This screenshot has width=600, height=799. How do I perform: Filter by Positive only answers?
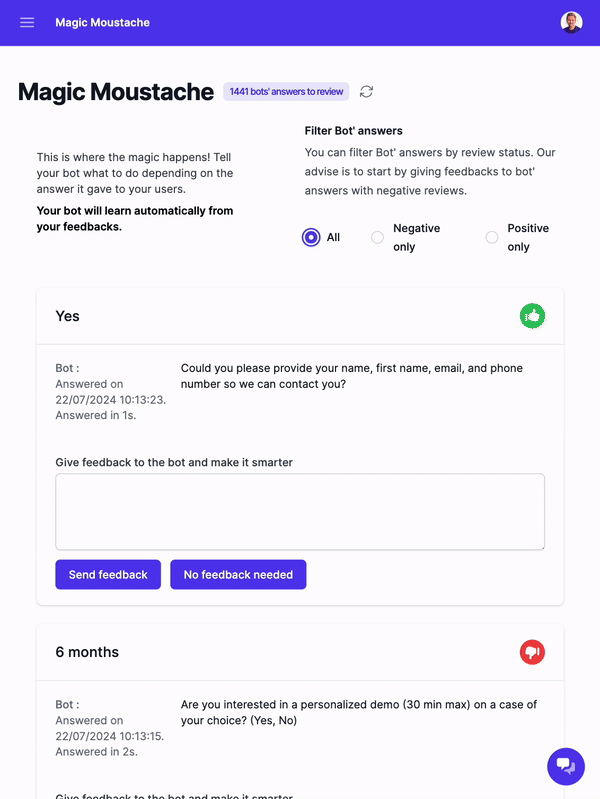coord(491,237)
